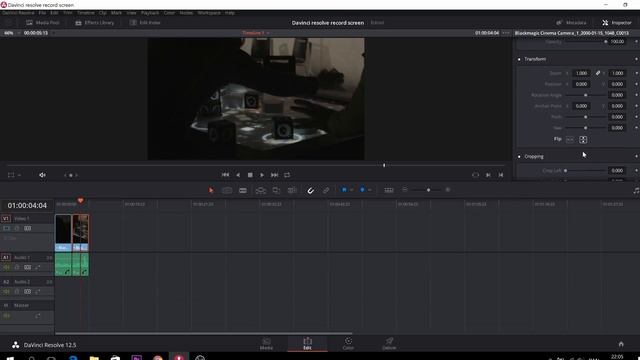Activate the Trim Edit Mode tool
The height and width of the screenshot is (360, 640).
227,190
